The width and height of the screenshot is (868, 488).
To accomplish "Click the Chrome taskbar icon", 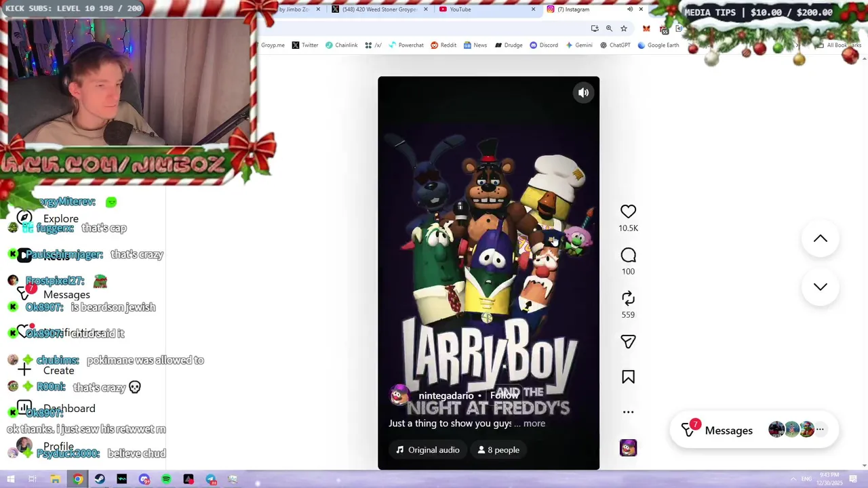I will click(x=78, y=479).
